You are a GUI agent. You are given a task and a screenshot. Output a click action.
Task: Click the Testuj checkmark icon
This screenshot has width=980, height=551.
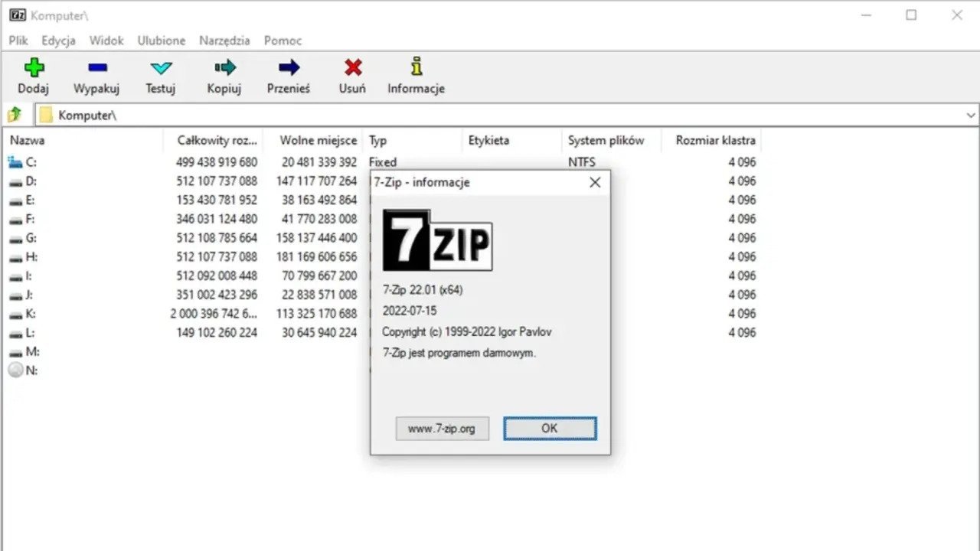tap(161, 67)
